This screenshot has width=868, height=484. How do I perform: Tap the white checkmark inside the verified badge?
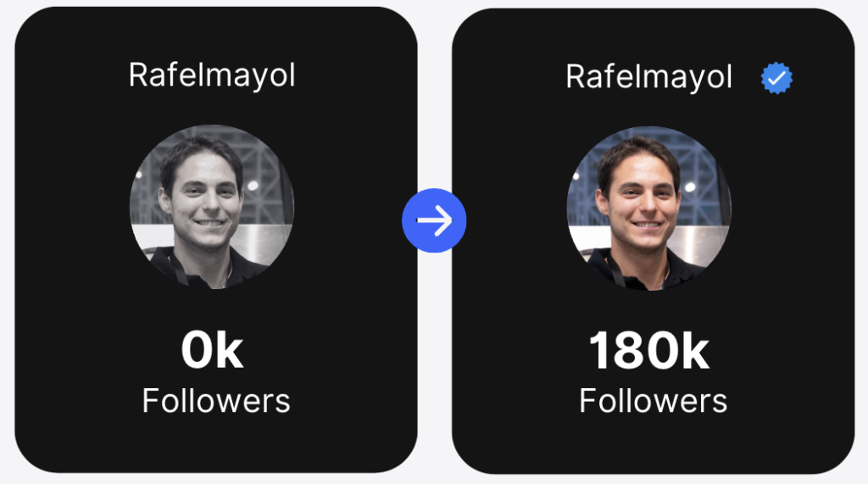click(777, 77)
